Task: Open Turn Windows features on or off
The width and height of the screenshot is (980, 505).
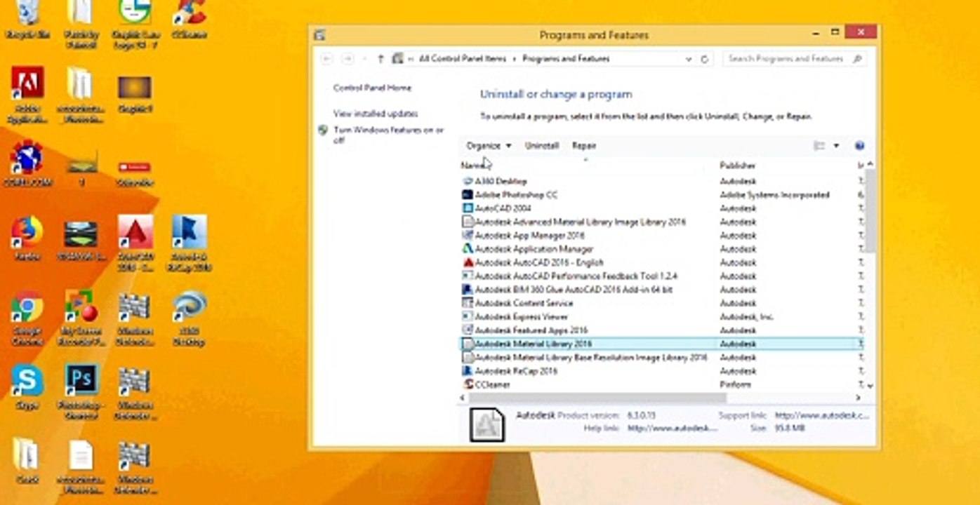Action: pos(388,135)
